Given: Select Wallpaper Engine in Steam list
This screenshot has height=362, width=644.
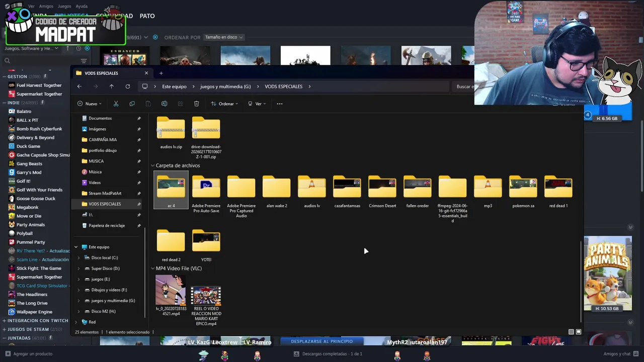Looking at the screenshot, I should (34, 312).
